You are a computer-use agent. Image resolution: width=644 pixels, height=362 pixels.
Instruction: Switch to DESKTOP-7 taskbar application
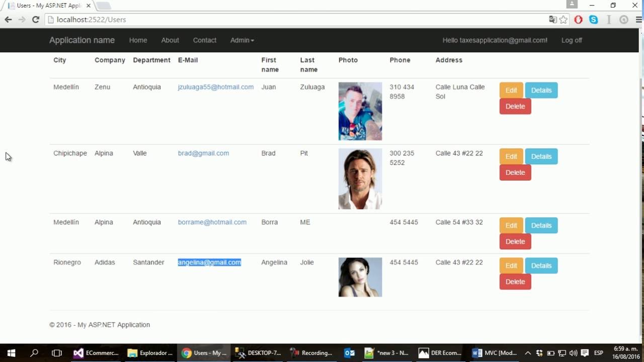pyautogui.click(x=258, y=353)
